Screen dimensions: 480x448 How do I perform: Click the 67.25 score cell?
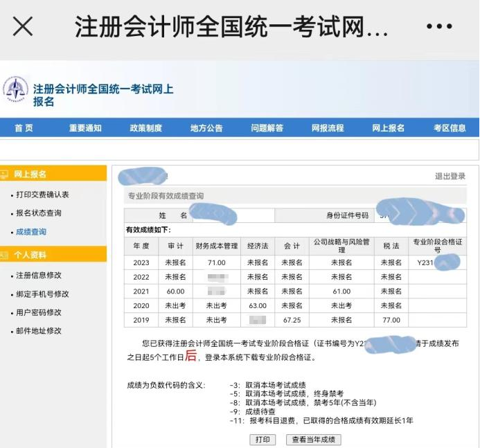tap(292, 320)
